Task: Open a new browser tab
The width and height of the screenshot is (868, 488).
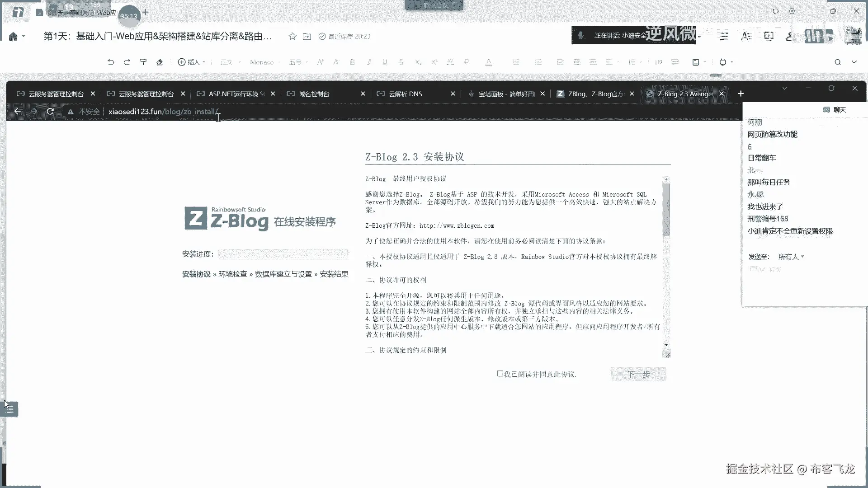Action: (741, 94)
